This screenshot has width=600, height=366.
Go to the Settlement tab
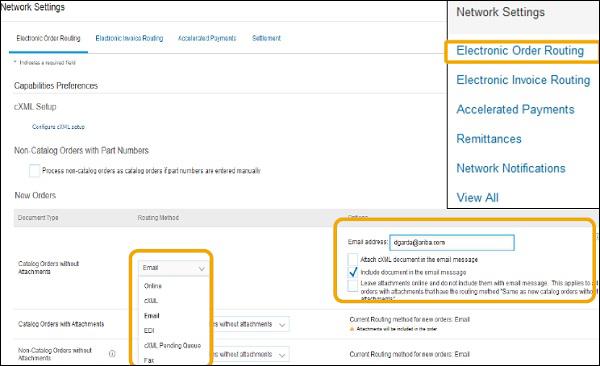pos(266,38)
